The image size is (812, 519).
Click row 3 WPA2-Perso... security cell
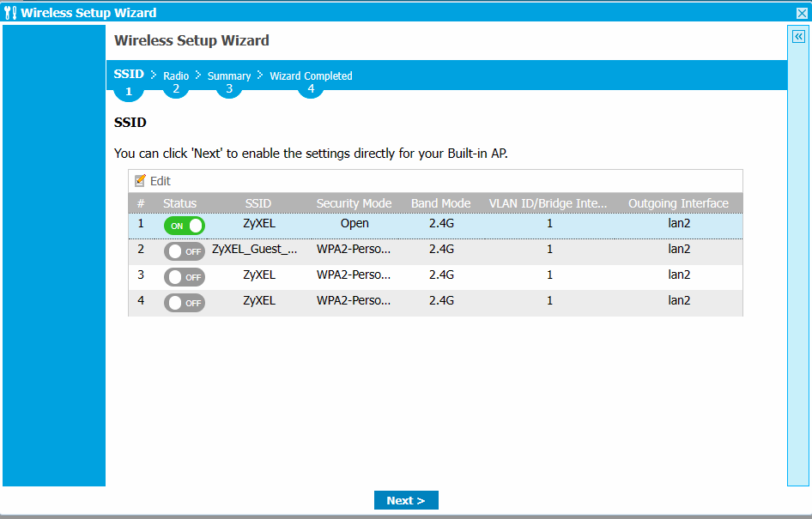click(354, 275)
